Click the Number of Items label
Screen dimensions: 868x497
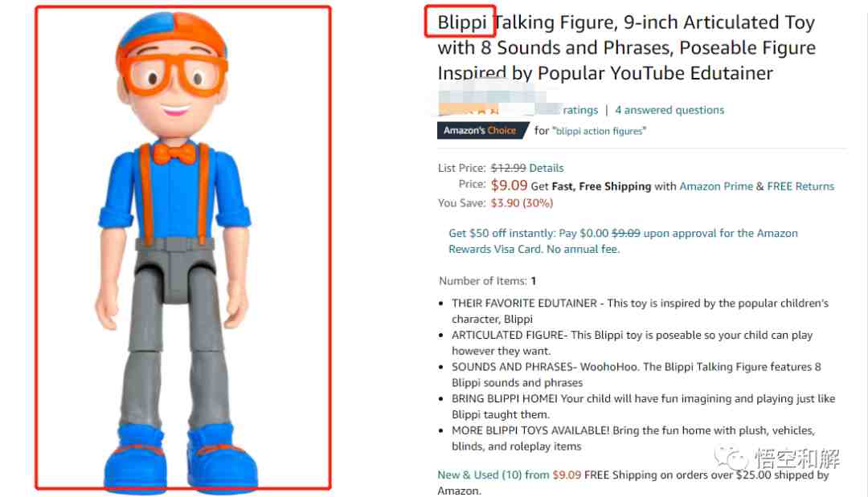(483, 281)
